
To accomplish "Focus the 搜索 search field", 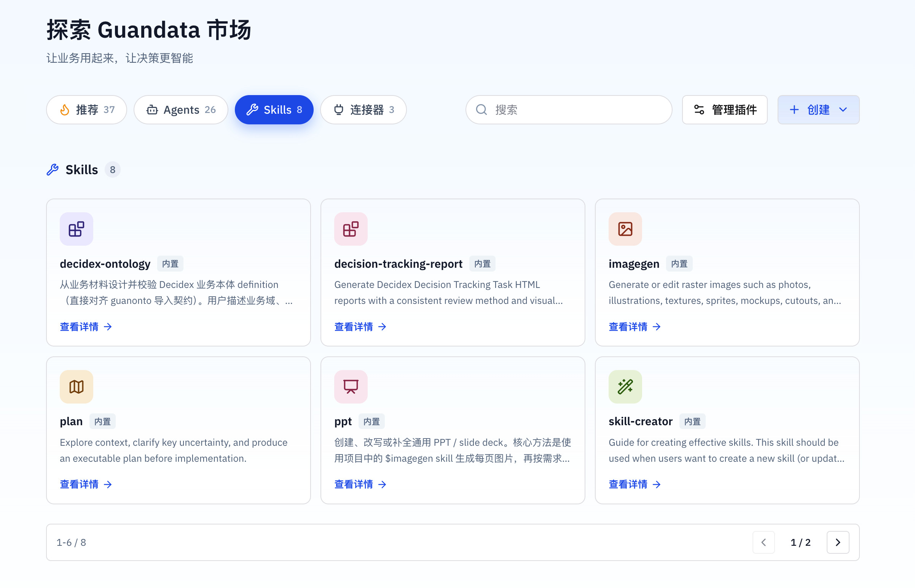I will [569, 110].
